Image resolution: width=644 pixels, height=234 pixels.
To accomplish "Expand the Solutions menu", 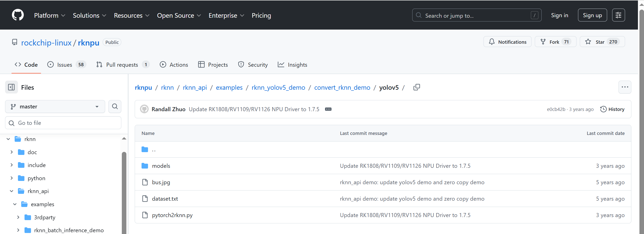I will pos(89,15).
